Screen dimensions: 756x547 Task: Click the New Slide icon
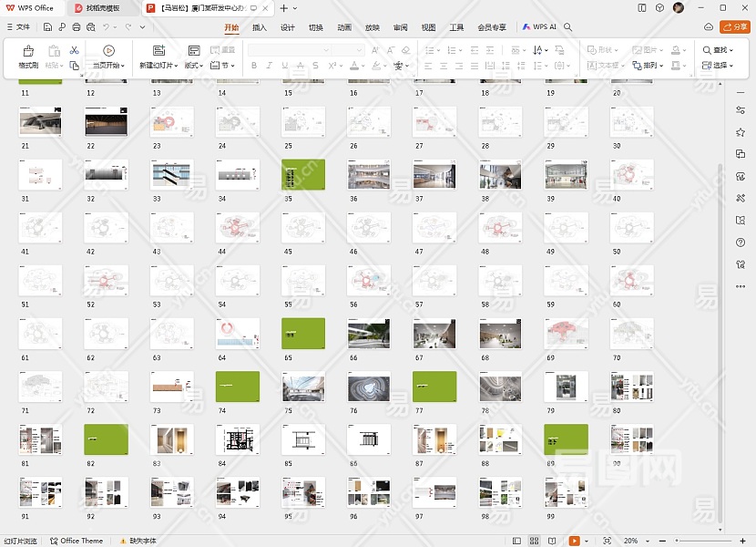click(158, 51)
